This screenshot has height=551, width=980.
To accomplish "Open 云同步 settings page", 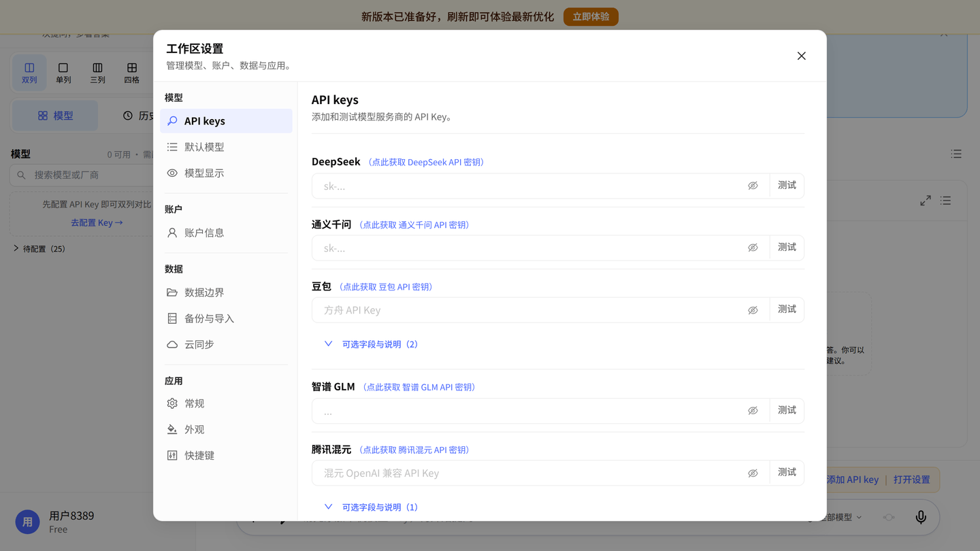I will (226, 344).
